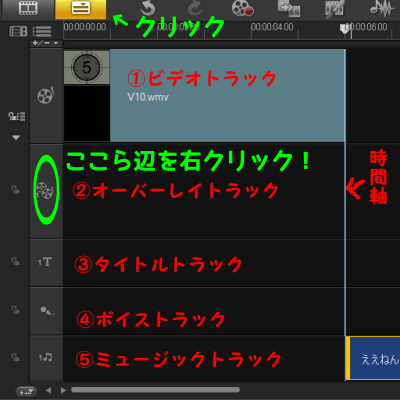
Task: Select the Title Track header button
Action: [46, 263]
